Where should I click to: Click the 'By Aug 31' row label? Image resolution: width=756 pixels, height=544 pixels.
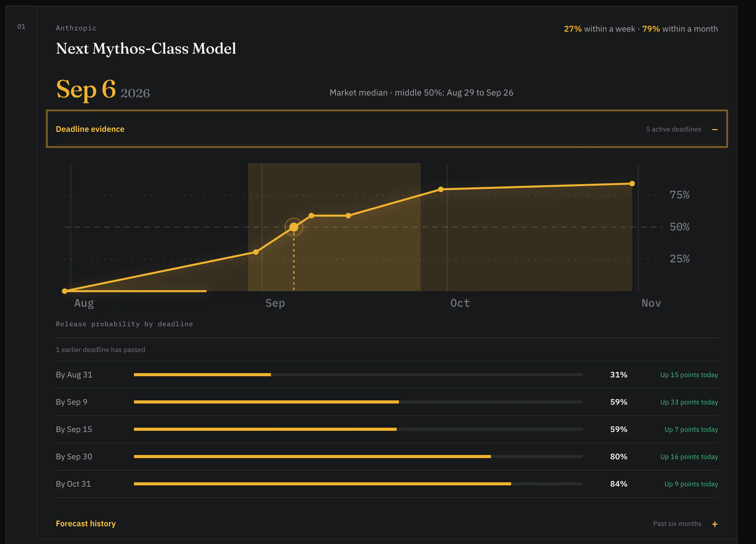[74, 375]
